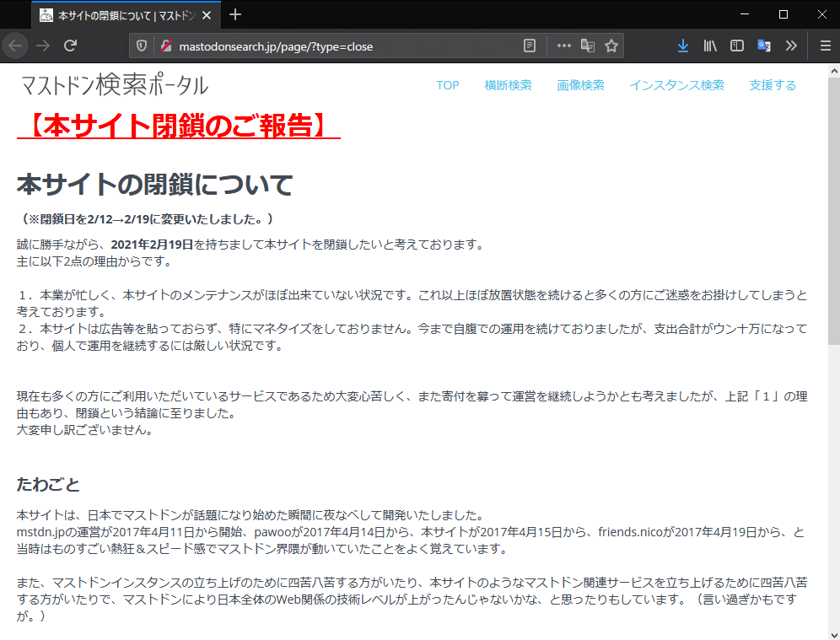Select the 本サイトの閉鎖について browser tab
Viewport: 840px width, 640px height.
point(127,15)
